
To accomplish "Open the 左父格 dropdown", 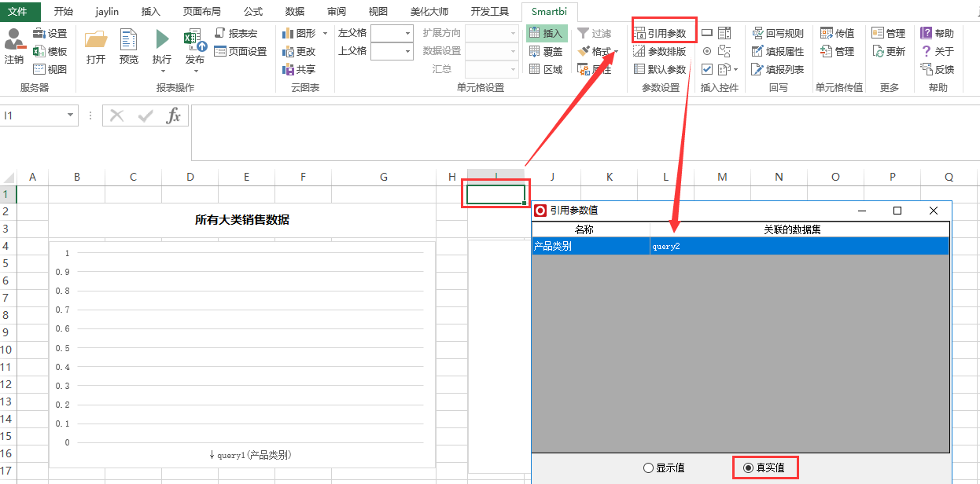I will click(408, 33).
